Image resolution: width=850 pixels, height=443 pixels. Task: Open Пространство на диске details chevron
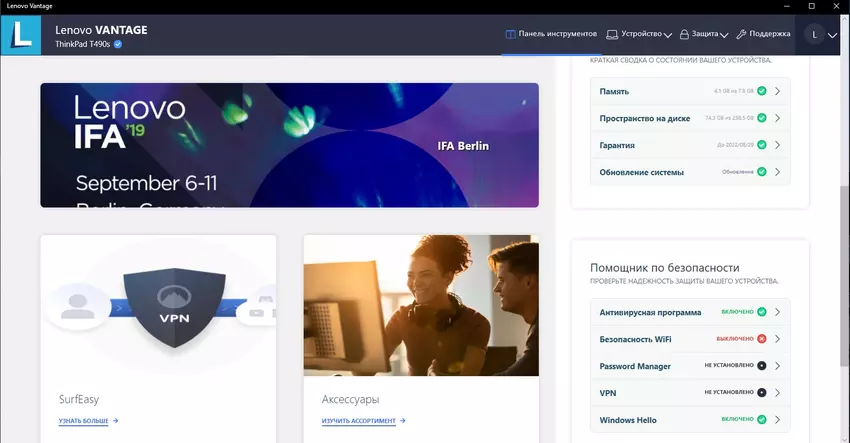click(778, 118)
